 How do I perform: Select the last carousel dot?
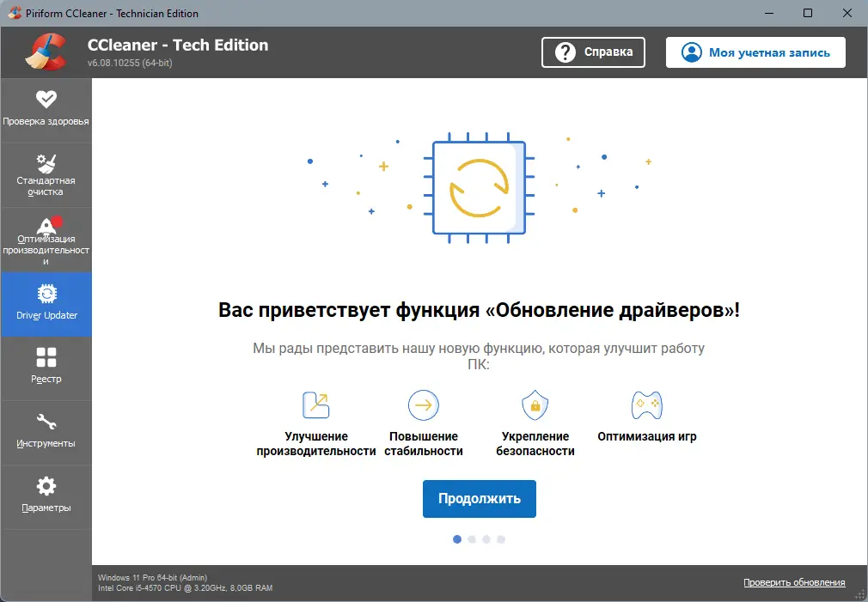(502, 539)
